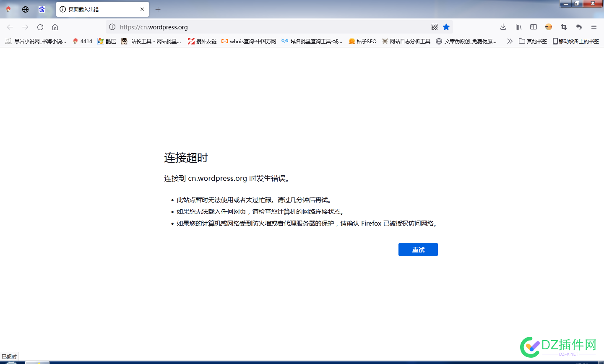
Task: Open 网站日志分析工具 bookmark
Action: pos(406,41)
